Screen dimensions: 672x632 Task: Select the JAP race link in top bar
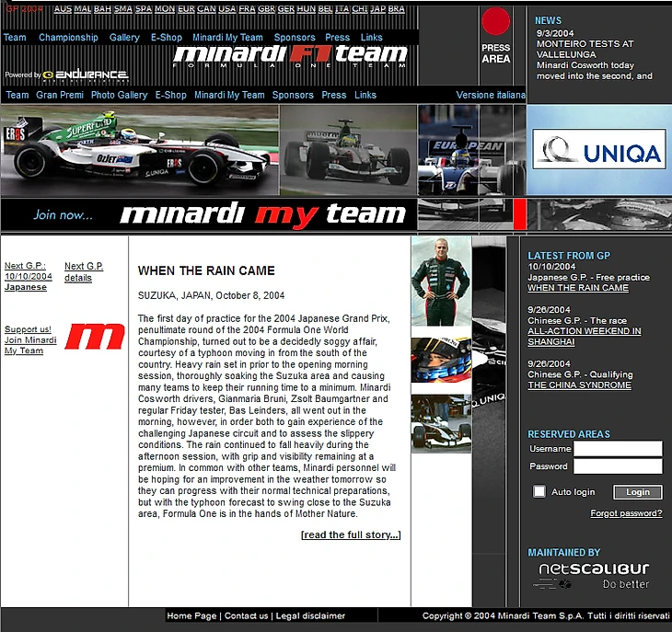click(x=377, y=9)
